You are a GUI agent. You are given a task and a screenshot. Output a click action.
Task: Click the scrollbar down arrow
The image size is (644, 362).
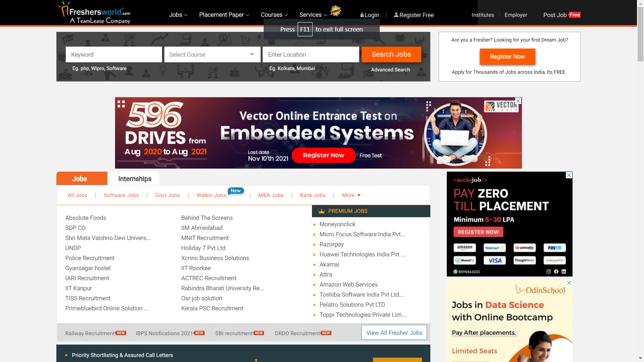point(640,359)
